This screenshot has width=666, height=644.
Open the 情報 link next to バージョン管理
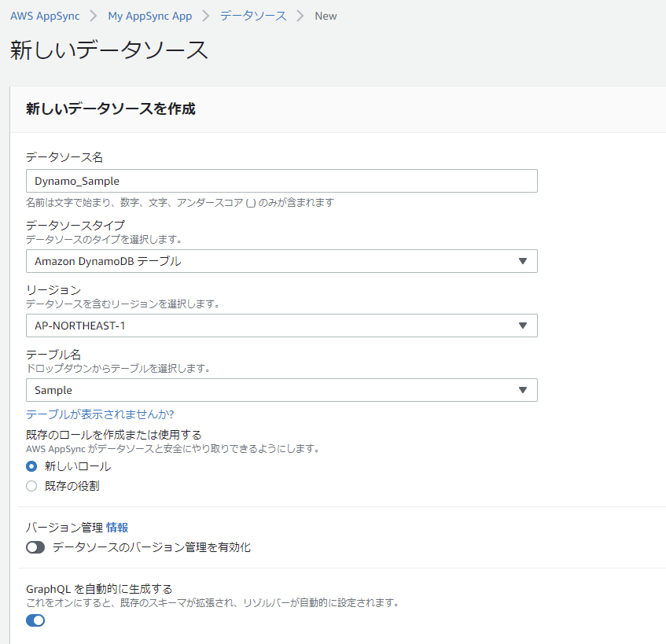pyautogui.click(x=117, y=528)
